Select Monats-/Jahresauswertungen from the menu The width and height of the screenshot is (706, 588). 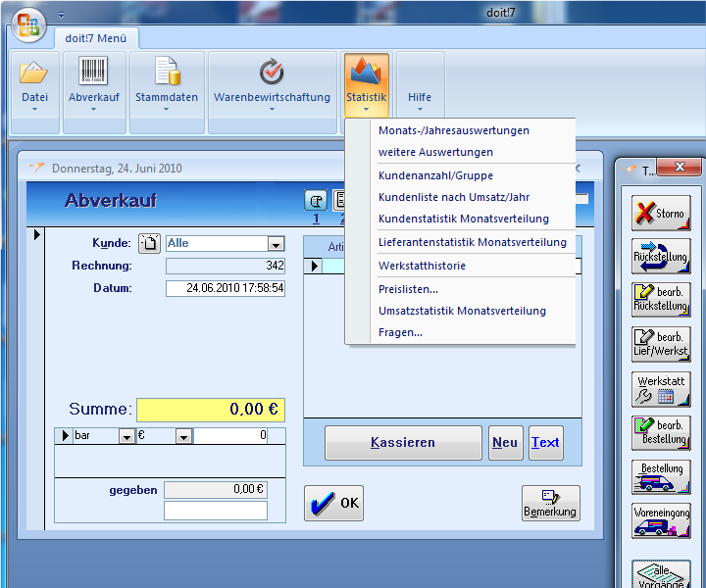pyautogui.click(x=454, y=130)
